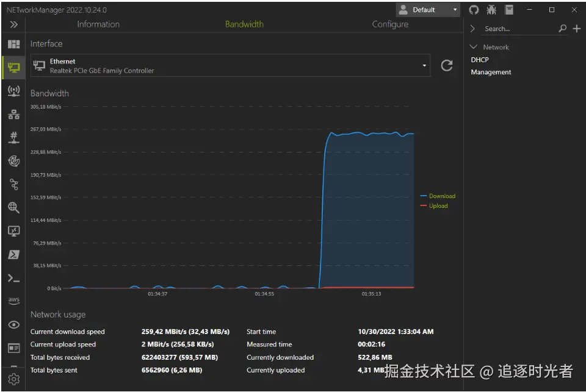Open the Ping Monitor radar icon
The width and height of the screenshot is (586, 392).
[x=14, y=161]
